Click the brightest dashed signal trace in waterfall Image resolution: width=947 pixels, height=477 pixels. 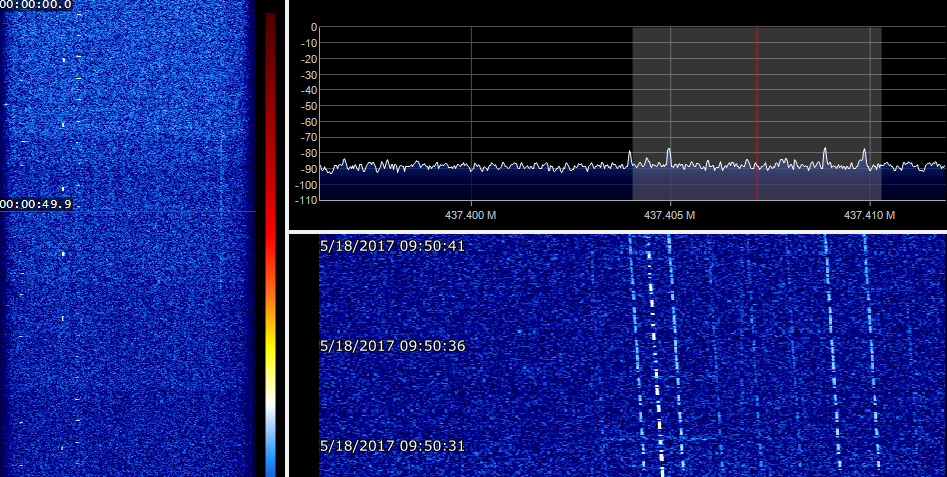pos(655,356)
